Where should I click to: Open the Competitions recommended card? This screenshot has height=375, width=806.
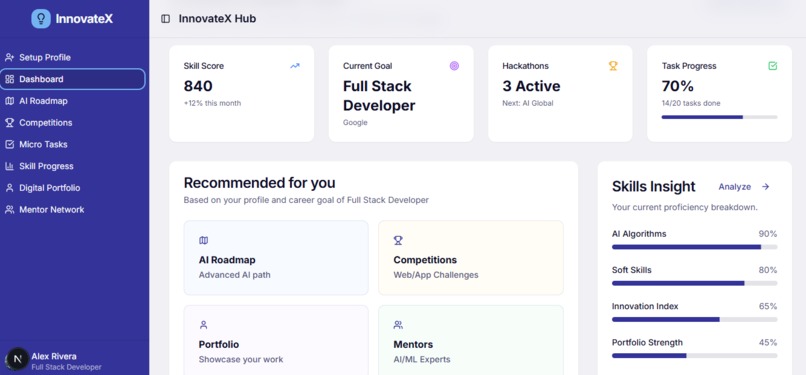[471, 258]
